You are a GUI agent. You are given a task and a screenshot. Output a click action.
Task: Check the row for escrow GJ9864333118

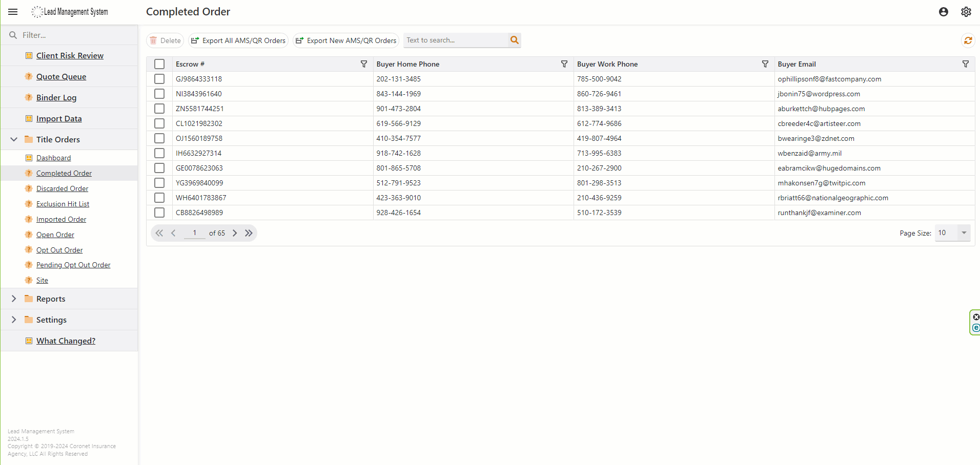coord(159,79)
